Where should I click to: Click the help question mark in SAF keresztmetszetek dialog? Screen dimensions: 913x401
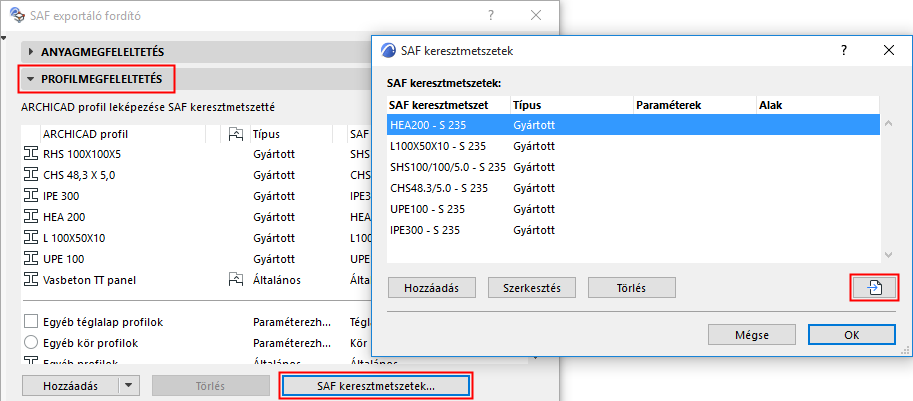click(x=844, y=51)
